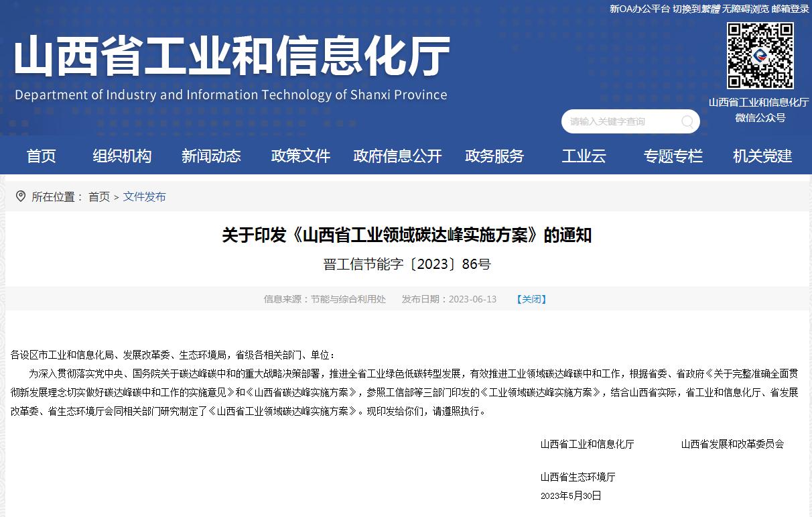Click 文件发布 breadcrumb link
This screenshot has width=812, height=517.
(x=145, y=196)
